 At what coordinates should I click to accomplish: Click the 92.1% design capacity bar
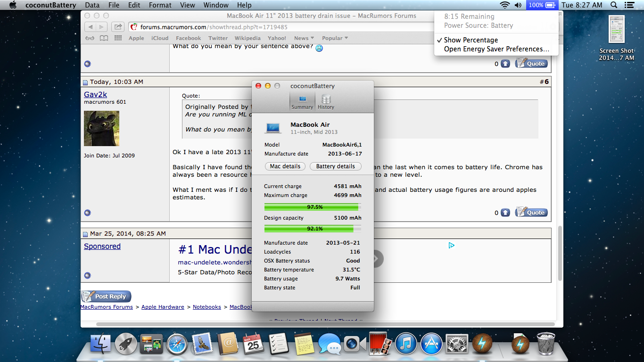tap(313, 229)
